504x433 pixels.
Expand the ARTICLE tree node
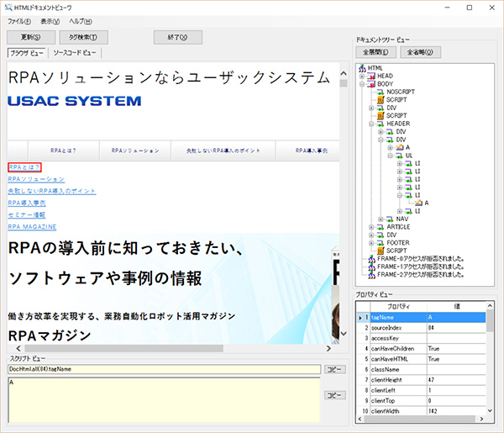[x=371, y=227]
